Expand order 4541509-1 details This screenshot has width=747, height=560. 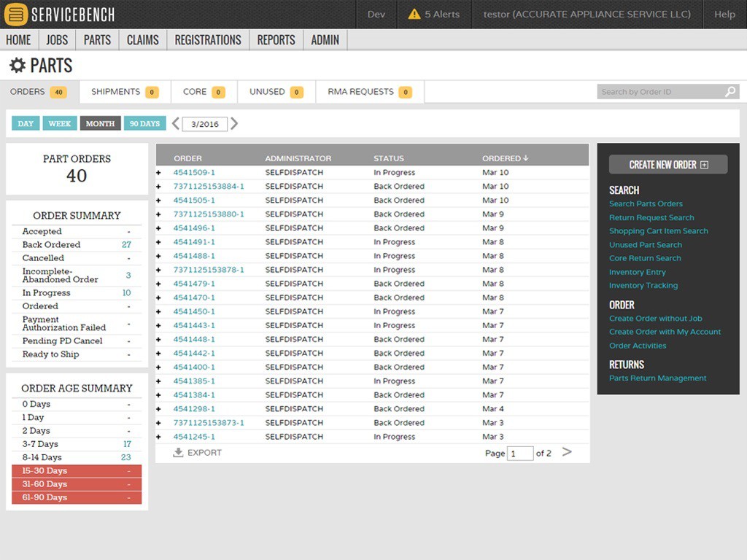[x=159, y=172]
